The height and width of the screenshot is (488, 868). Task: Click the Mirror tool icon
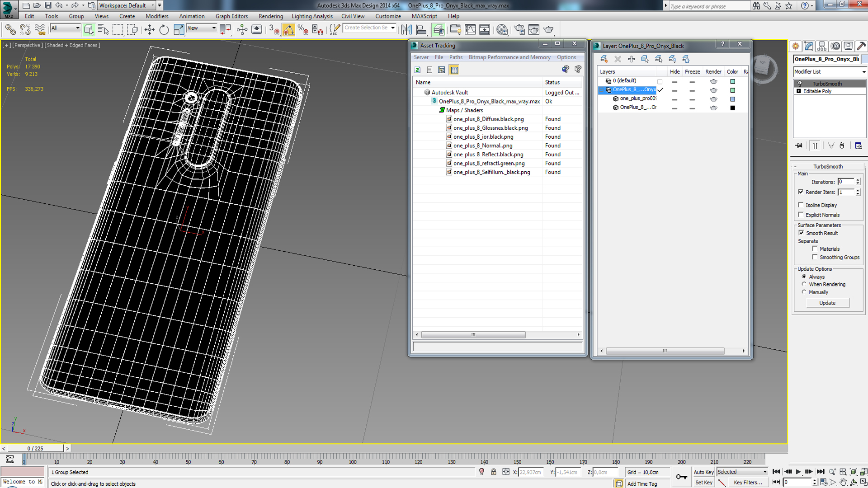[406, 30]
